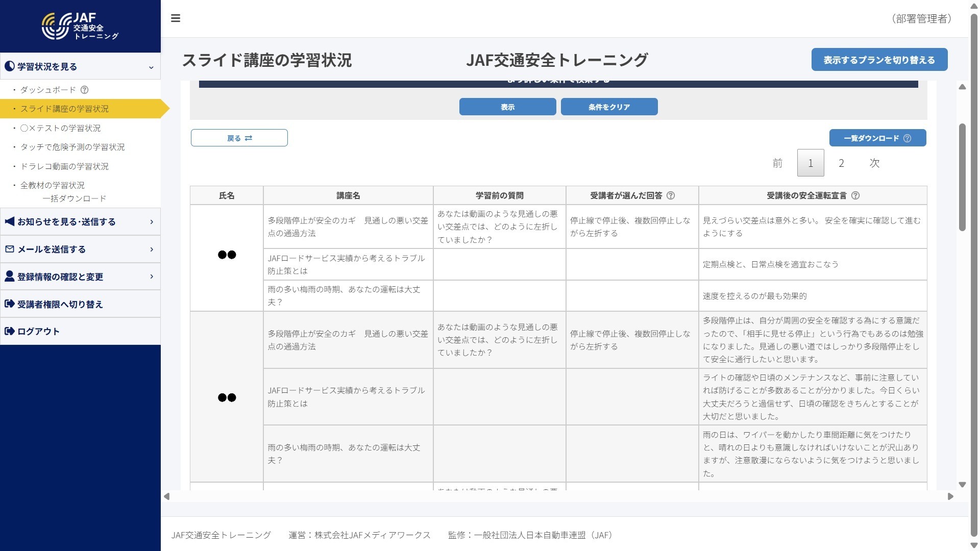Click help icon beside 受講者が選んだ回答 header
Screen dimensions: 980x551
click(671, 195)
